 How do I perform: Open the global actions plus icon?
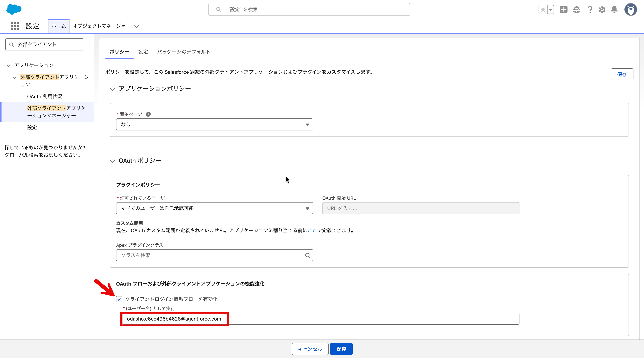(564, 9)
